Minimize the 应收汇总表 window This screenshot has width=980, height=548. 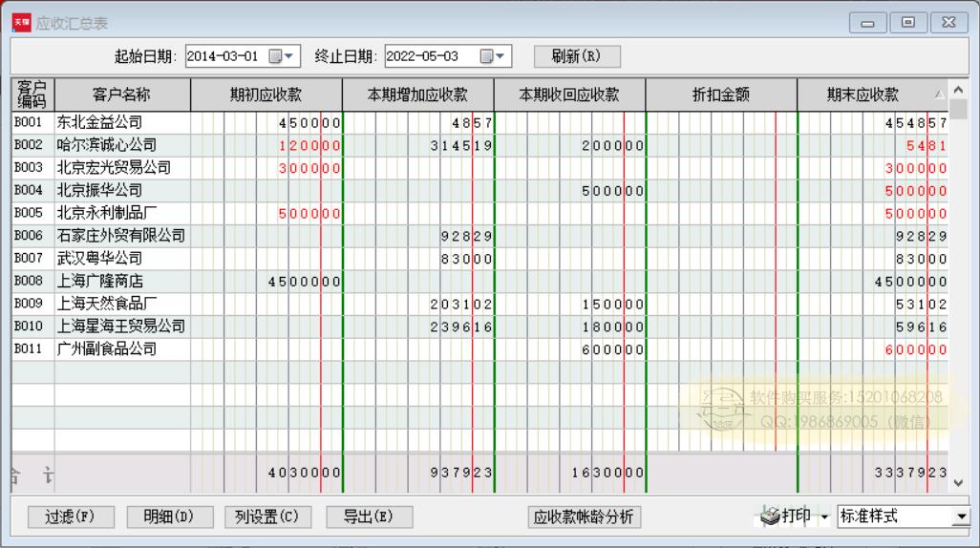tap(871, 21)
